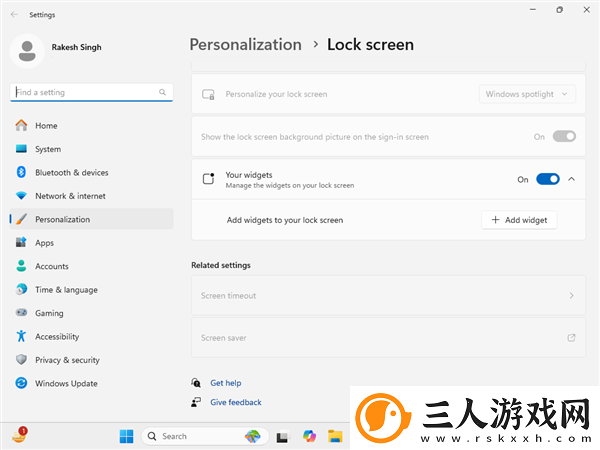The image size is (600, 450).
Task: Click the Get help icon
Action: (196, 383)
